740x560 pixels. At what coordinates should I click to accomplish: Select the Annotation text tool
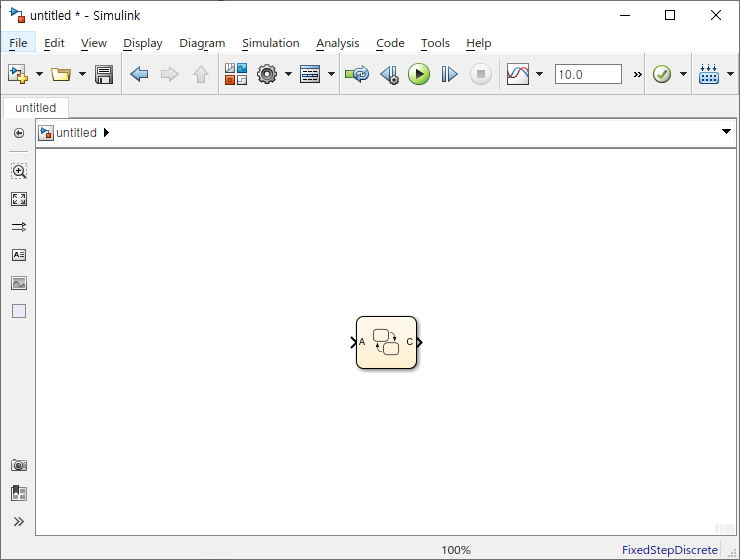pyautogui.click(x=19, y=255)
